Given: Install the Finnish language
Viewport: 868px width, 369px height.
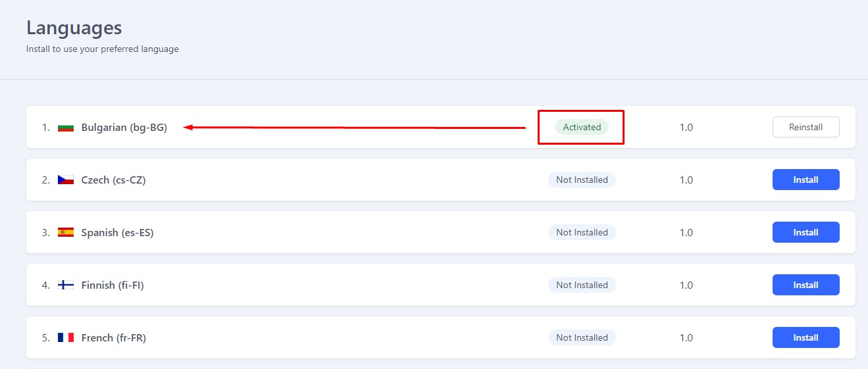Looking at the screenshot, I should [805, 285].
